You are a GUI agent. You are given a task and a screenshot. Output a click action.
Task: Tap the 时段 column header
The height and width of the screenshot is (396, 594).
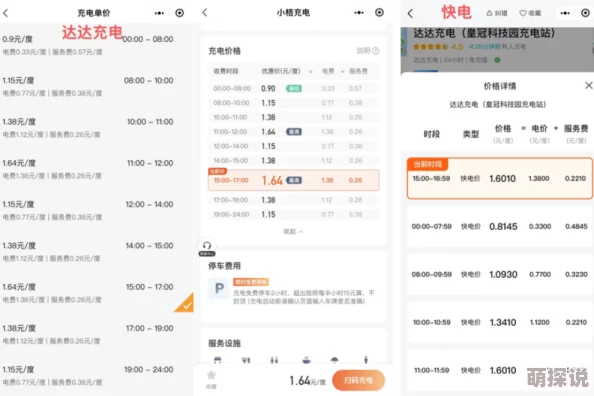(x=431, y=134)
